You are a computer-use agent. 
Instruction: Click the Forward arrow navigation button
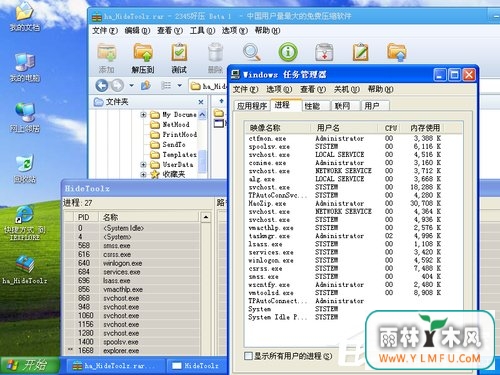click(x=117, y=86)
